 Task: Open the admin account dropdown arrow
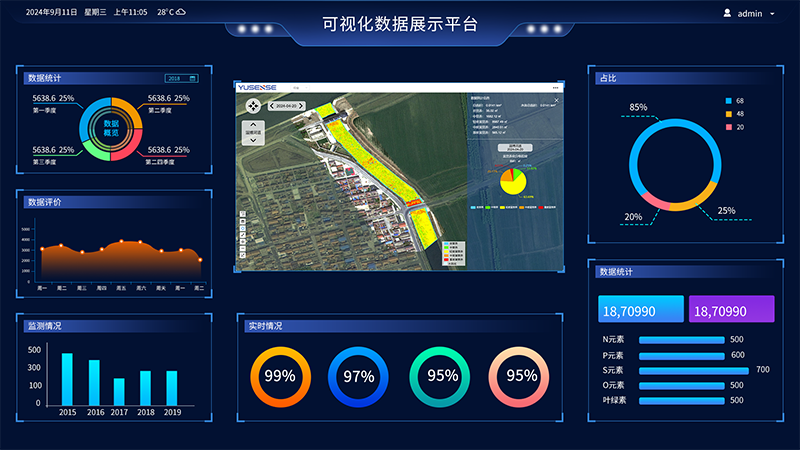point(772,14)
